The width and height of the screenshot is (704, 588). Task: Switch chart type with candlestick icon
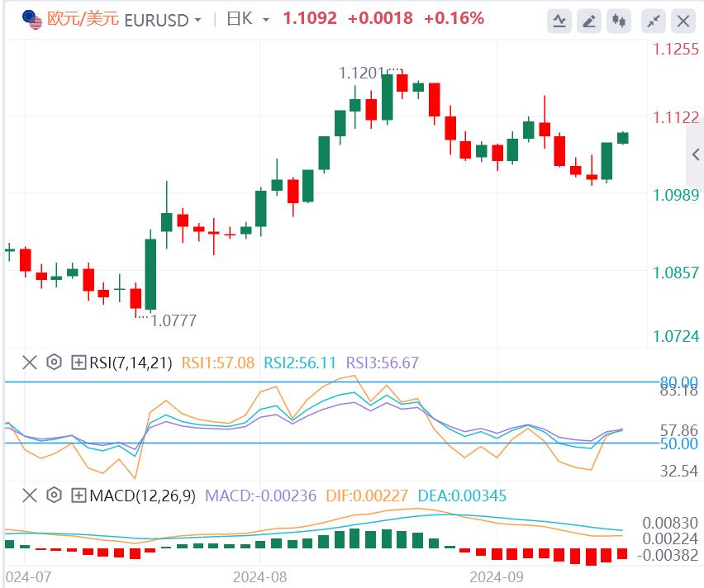(618, 21)
